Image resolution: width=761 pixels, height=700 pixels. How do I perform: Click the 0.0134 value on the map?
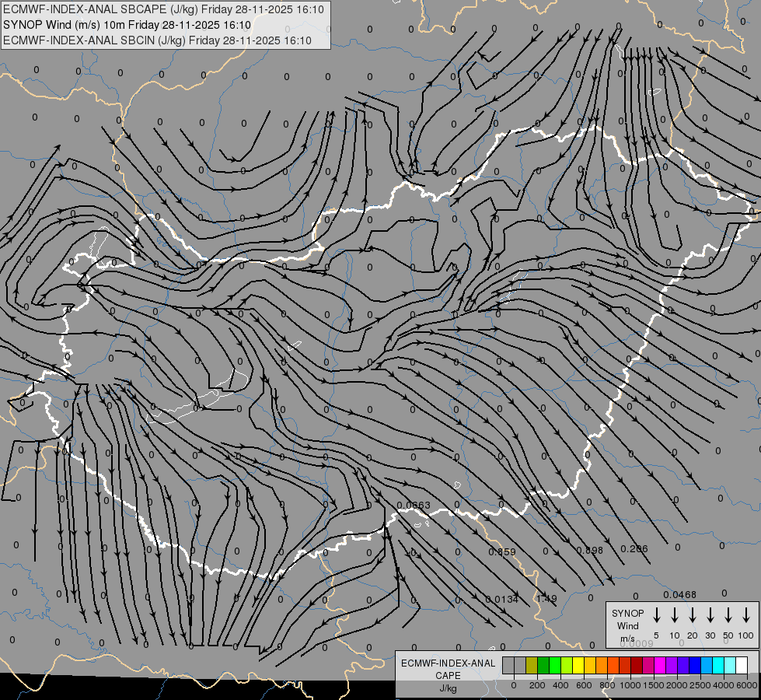tap(502, 599)
